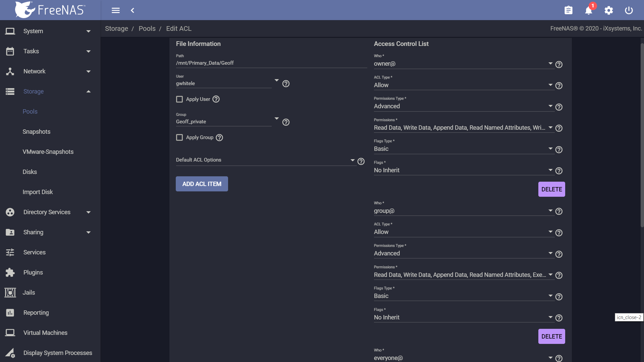Enable the Apply User checkbox

(x=179, y=99)
